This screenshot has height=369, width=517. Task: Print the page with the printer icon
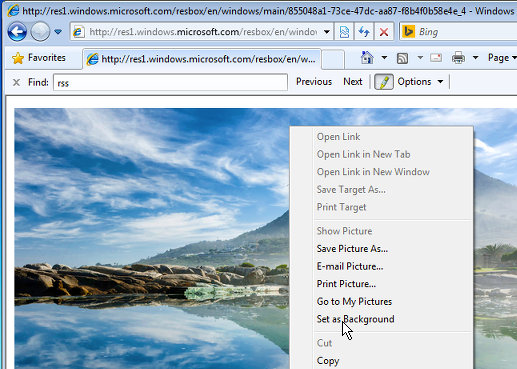coord(458,58)
